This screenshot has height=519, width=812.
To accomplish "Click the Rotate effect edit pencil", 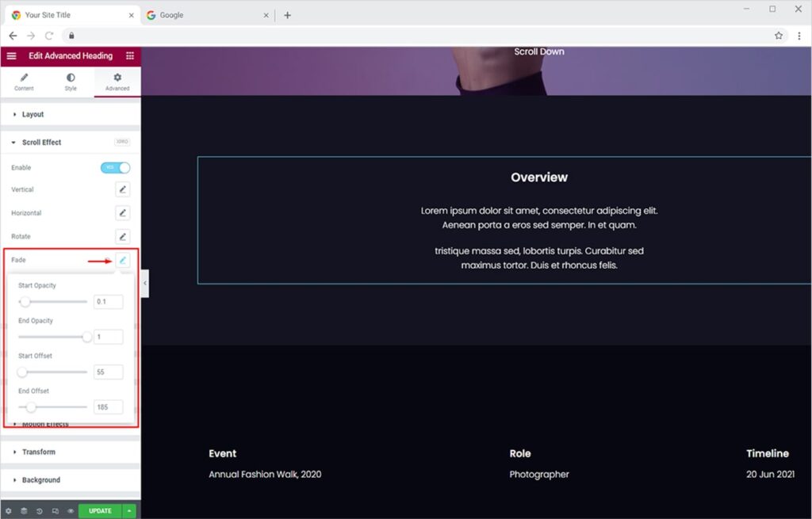I will (122, 236).
